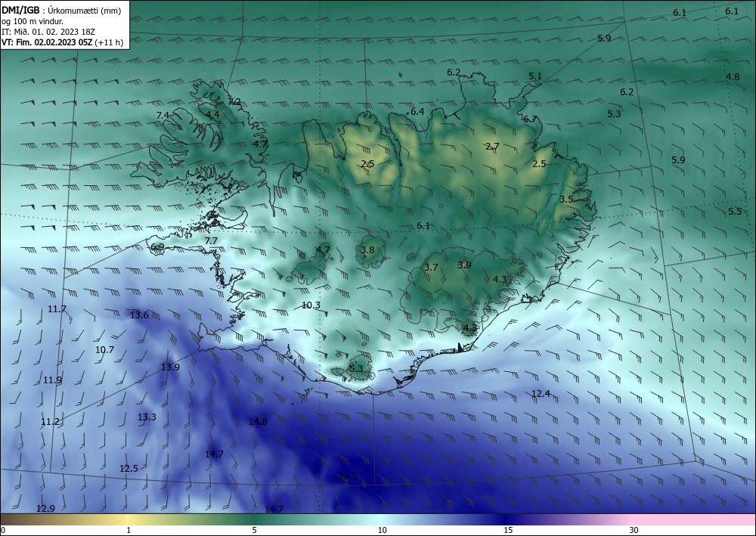Image resolution: width=756 pixels, height=536 pixels.
Task: Click the map value 2.7
Action: (x=492, y=147)
